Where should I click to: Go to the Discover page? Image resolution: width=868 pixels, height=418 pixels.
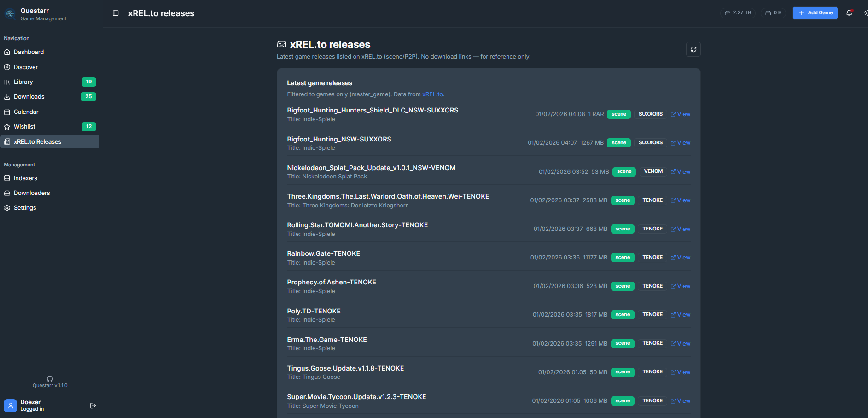click(26, 67)
